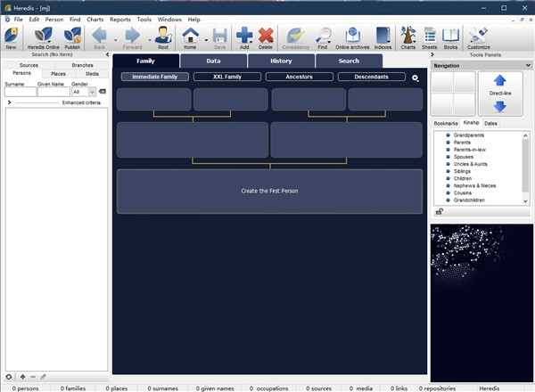The image size is (535, 392).
Task: Select the Sources tab
Action: [x=29, y=65]
